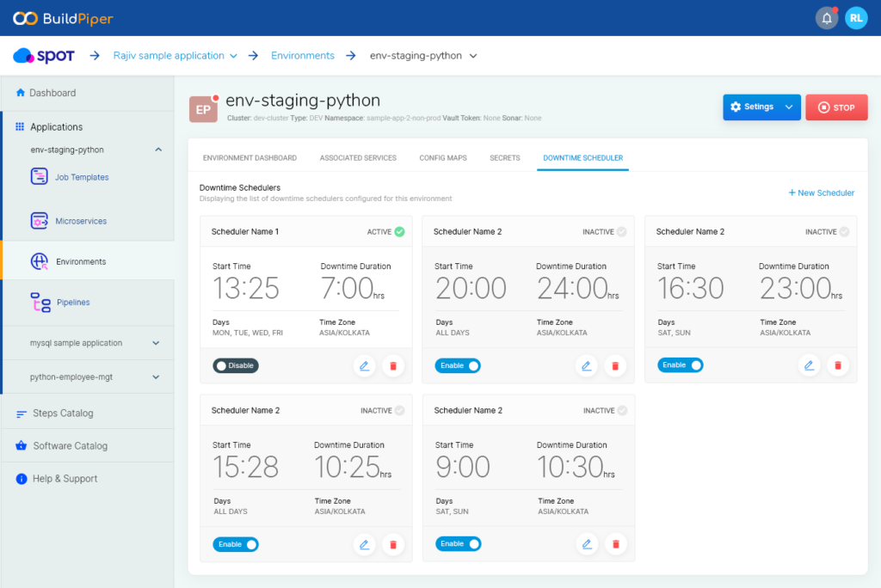881x588 pixels.
Task: Open Pipelines from the sidebar
Action: click(x=73, y=303)
